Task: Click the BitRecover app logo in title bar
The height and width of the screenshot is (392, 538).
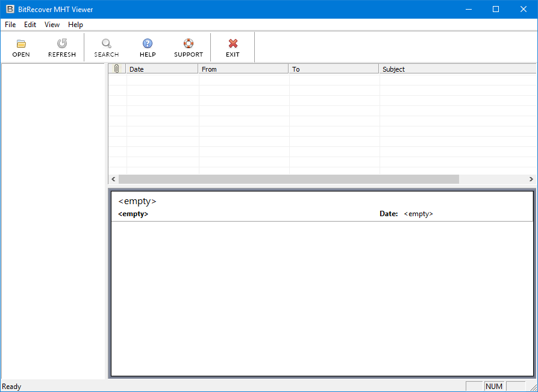Action: (x=10, y=9)
